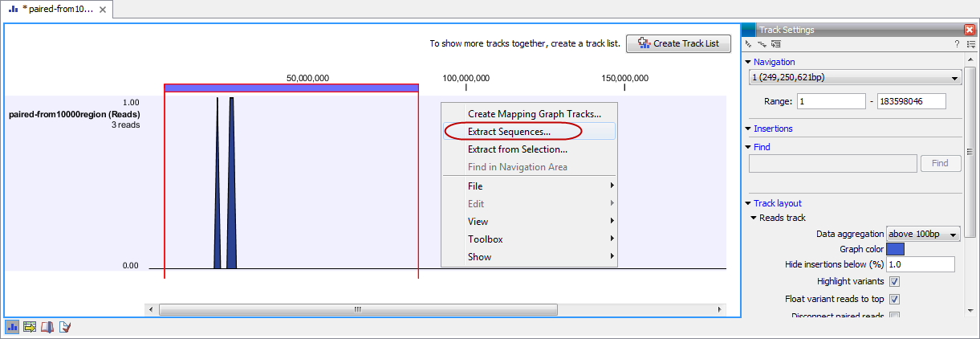Click Hide insertions below value field
Screen dimensions: 980x339
click(x=921, y=264)
